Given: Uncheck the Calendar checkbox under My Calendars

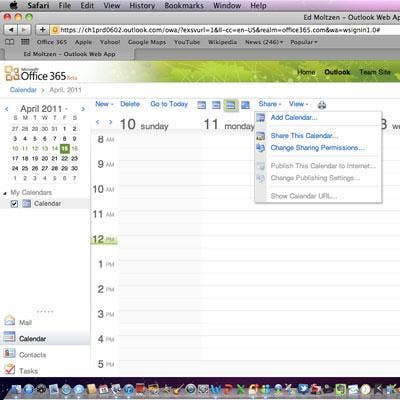Looking at the screenshot, I should point(14,204).
